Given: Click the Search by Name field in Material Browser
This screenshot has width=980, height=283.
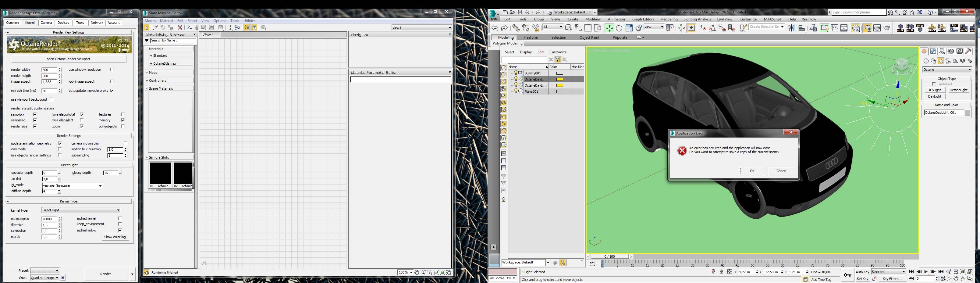Looking at the screenshot, I should pos(172,40).
